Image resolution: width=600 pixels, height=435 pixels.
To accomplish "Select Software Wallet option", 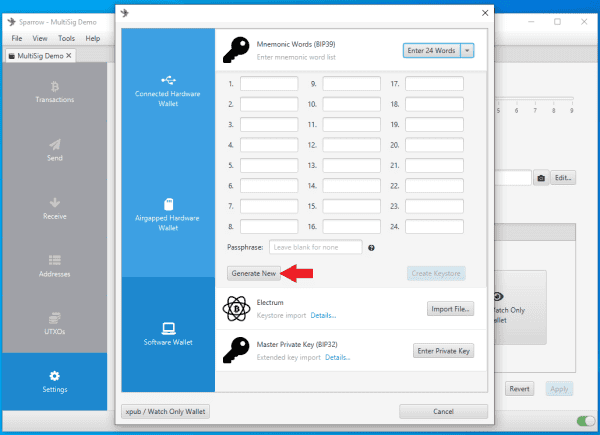I will click(x=168, y=334).
